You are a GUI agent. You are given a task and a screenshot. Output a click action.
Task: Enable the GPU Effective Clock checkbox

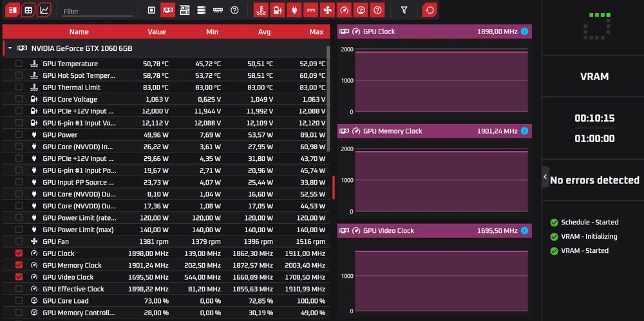19,289
